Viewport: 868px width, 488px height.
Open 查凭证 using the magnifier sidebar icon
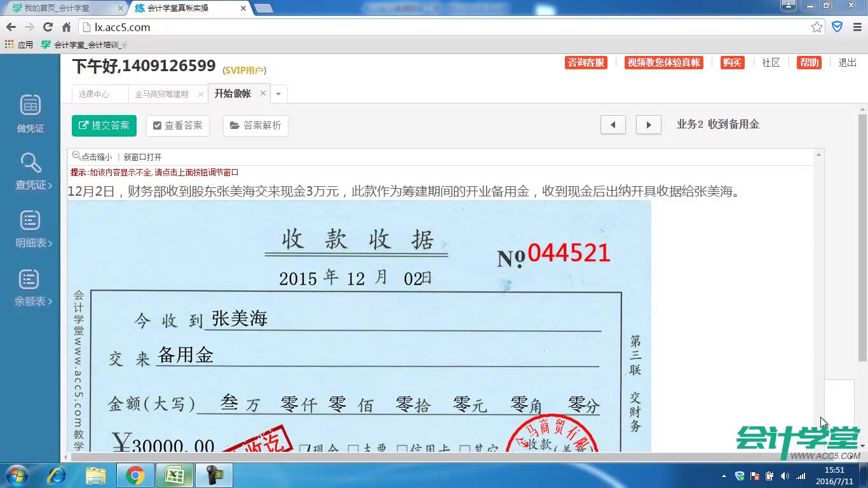pos(29,168)
